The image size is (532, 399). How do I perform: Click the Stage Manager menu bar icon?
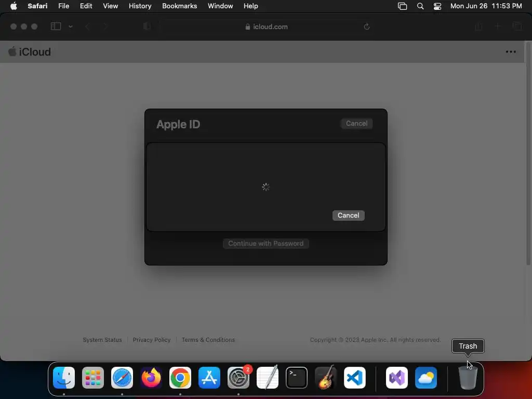tap(403, 6)
